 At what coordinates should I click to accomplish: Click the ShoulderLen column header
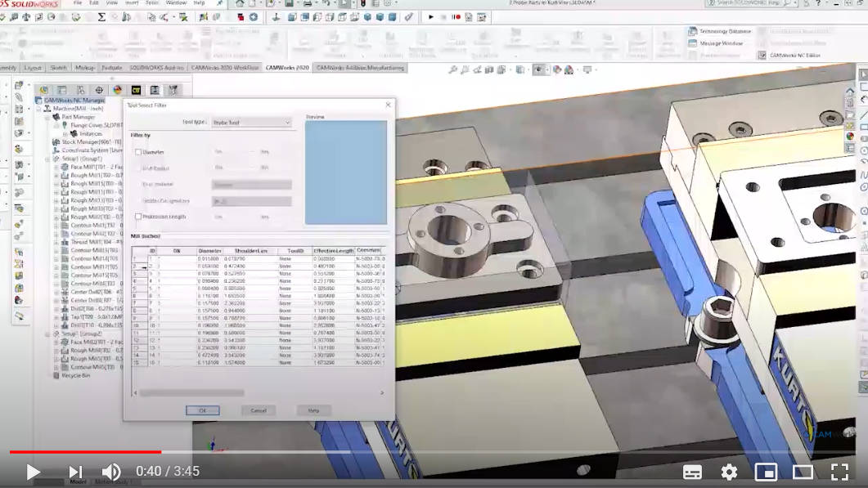(x=251, y=251)
